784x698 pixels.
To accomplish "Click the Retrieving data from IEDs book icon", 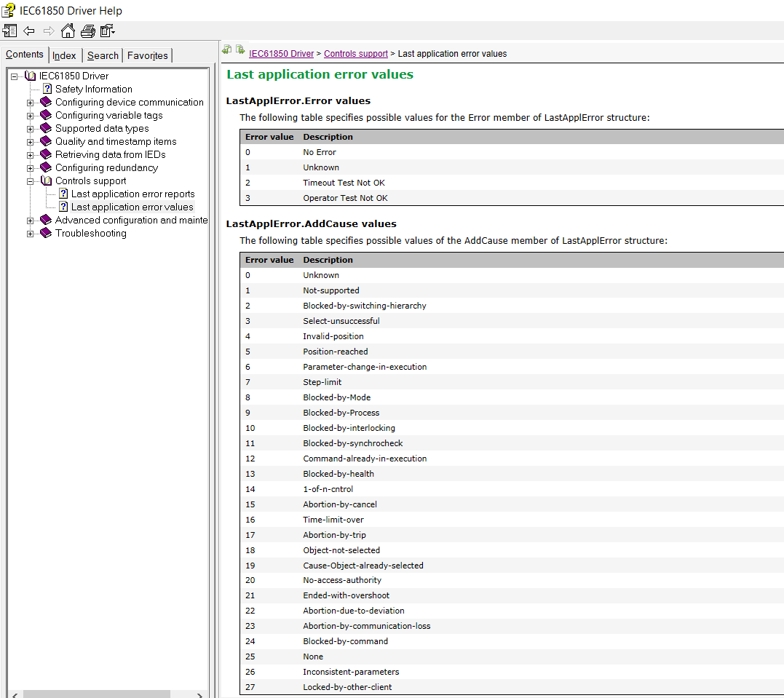I will [46, 154].
